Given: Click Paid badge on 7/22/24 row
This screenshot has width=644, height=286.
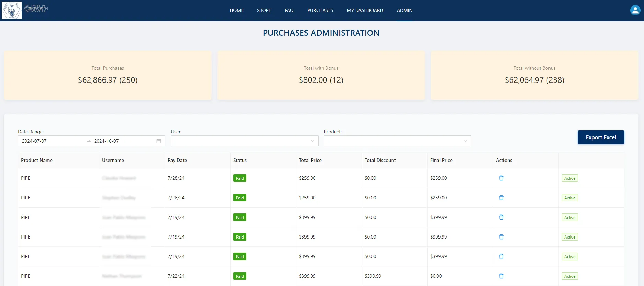Looking at the screenshot, I should point(240,276).
